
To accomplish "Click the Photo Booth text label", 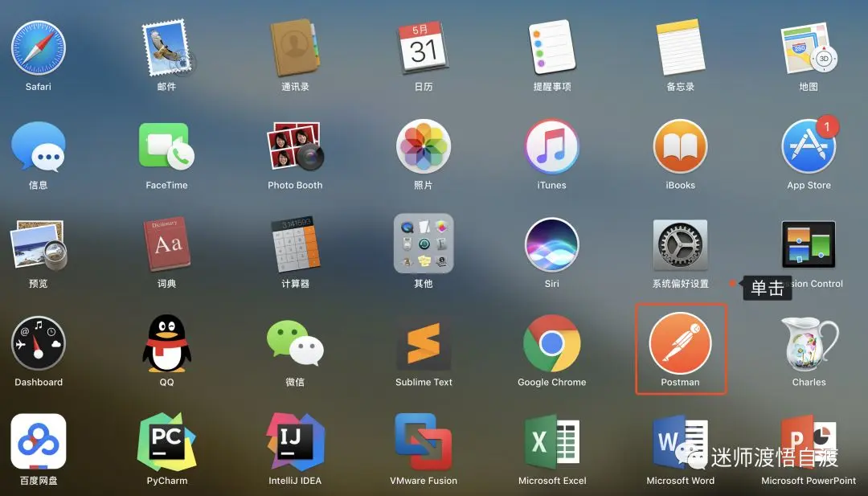I will click(295, 186).
